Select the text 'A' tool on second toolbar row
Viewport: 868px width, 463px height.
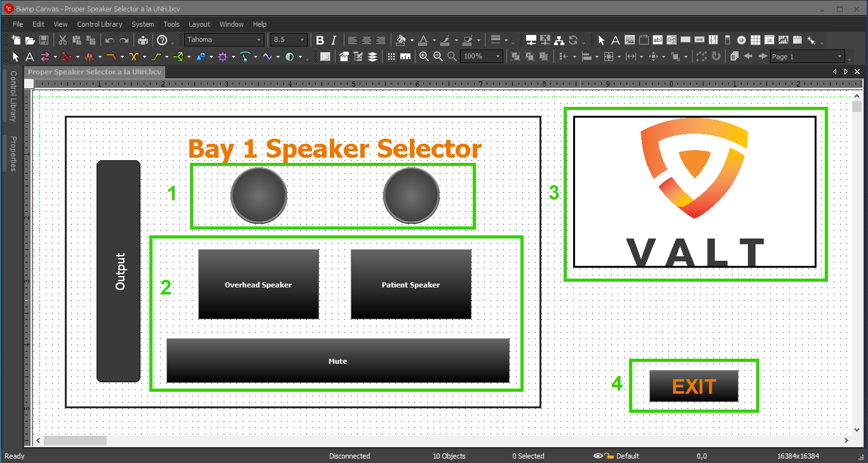(29, 57)
